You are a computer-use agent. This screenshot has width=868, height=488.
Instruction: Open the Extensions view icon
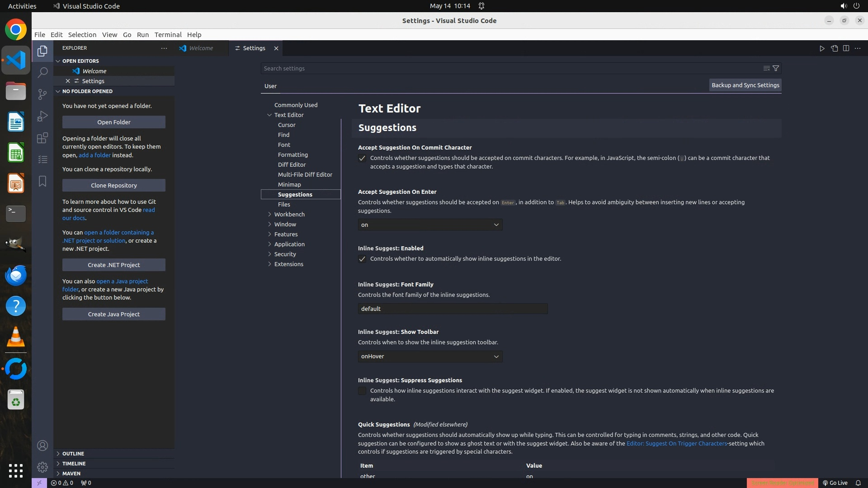click(42, 138)
